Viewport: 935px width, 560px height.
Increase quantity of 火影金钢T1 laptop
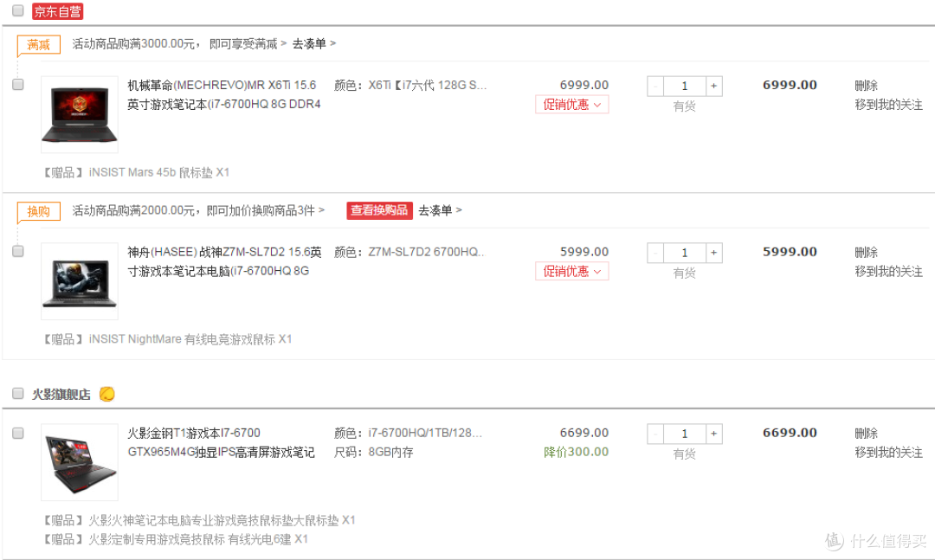(713, 434)
